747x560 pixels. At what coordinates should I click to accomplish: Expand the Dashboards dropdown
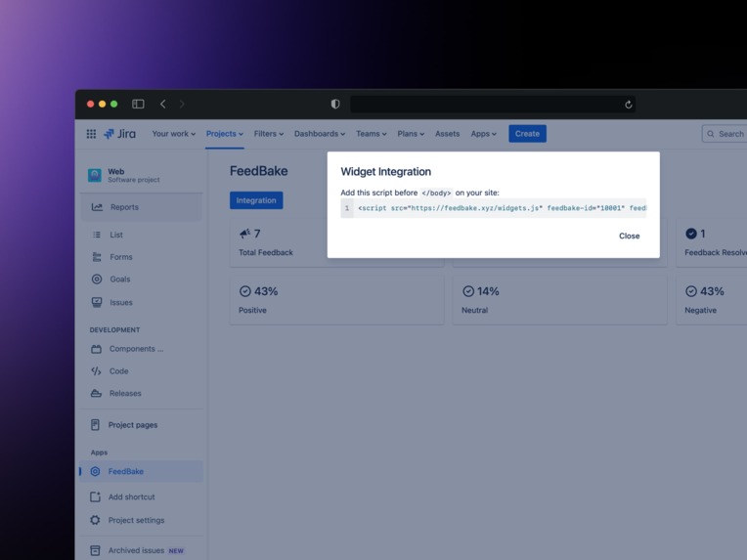click(x=320, y=134)
